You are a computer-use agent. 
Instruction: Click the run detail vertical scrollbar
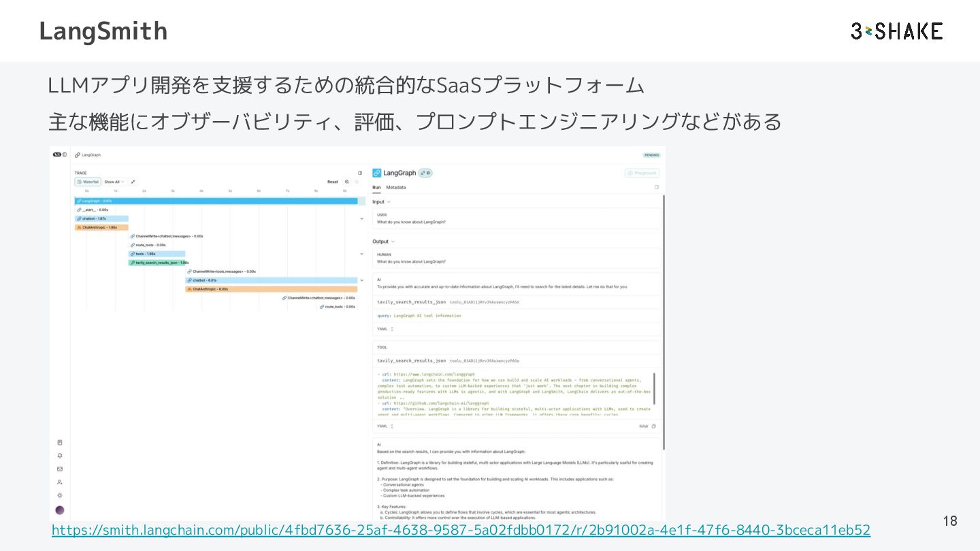coord(664,322)
